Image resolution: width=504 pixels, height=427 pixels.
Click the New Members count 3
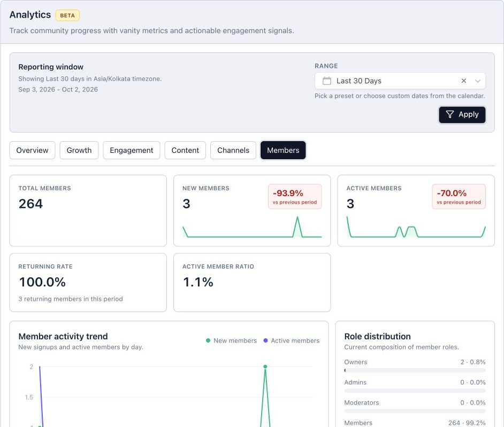186,204
